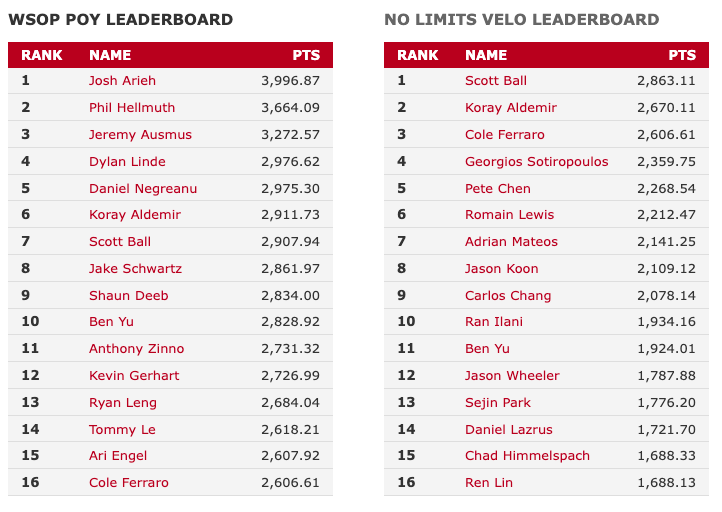Select Daniel Negreanu's name link

click(x=143, y=188)
